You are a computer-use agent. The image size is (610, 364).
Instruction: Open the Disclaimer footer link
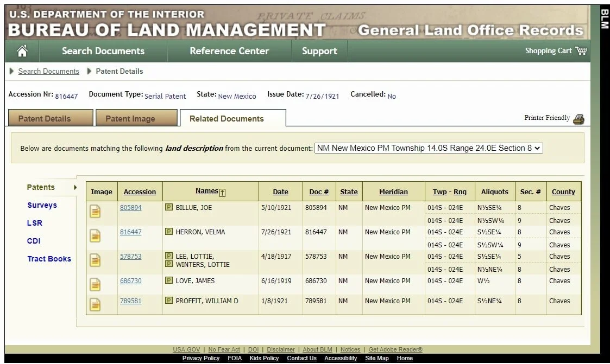click(x=281, y=350)
